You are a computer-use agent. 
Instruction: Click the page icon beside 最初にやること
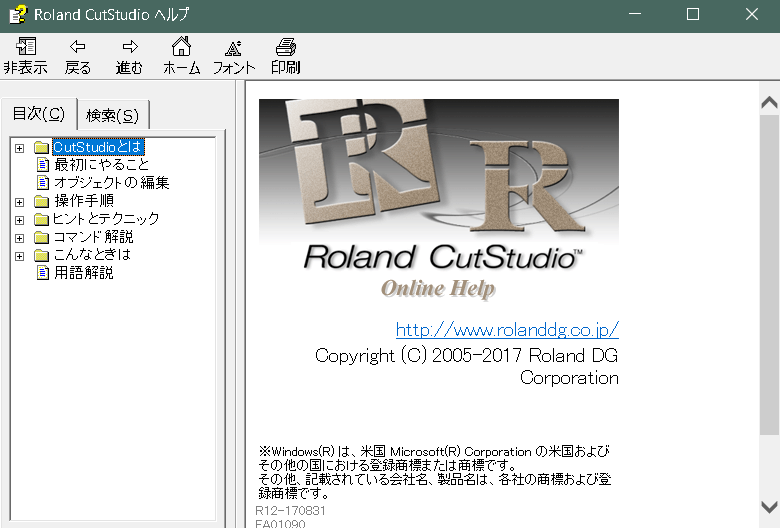(43, 165)
